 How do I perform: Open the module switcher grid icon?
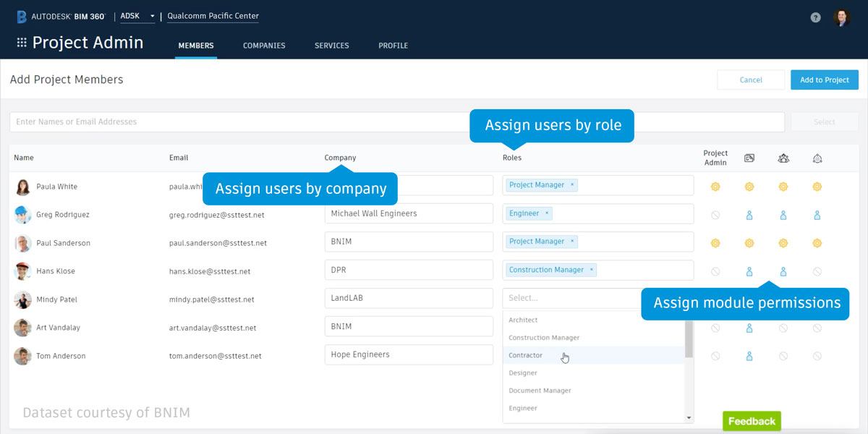point(22,43)
